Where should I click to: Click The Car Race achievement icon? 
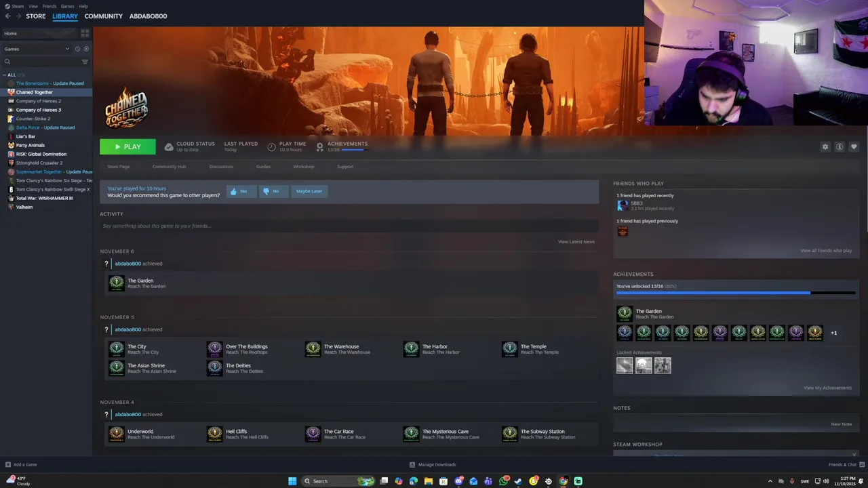point(313,434)
